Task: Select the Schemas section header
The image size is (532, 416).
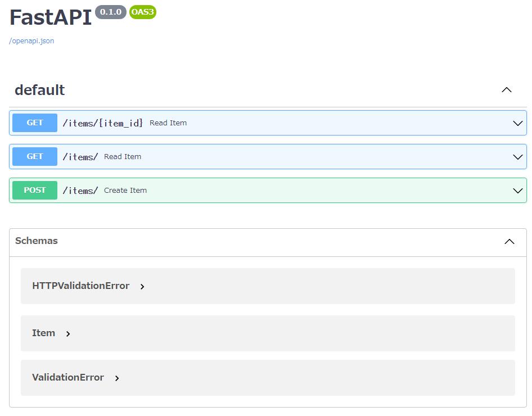Action: [37, 241]
